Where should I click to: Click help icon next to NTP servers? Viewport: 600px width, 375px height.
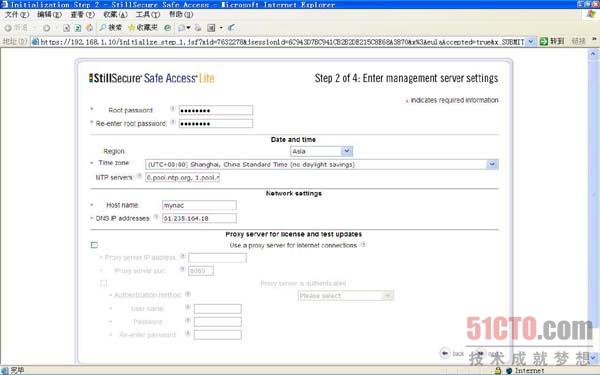click(x=139, y=176)
